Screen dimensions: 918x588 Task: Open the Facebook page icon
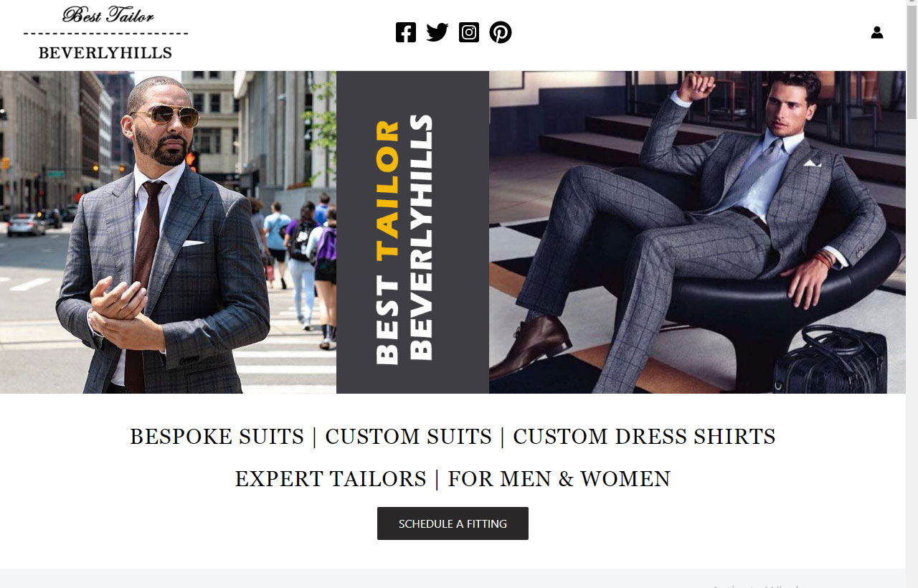coord(406,32)
